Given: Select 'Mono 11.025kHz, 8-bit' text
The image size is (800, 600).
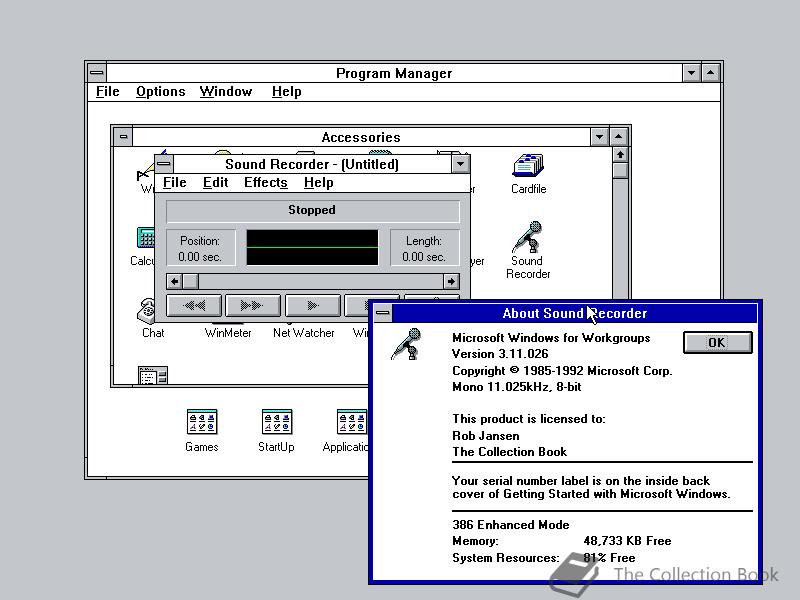Looking at the screenshot, I should tap(517, 387).
